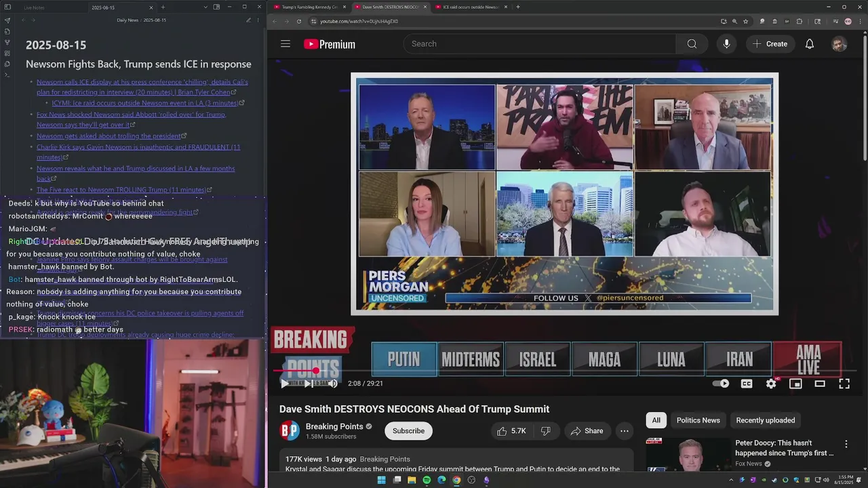Switch note to edit mode pencil
This screenshot has height=488, width=868.
(x=248, y=20)
